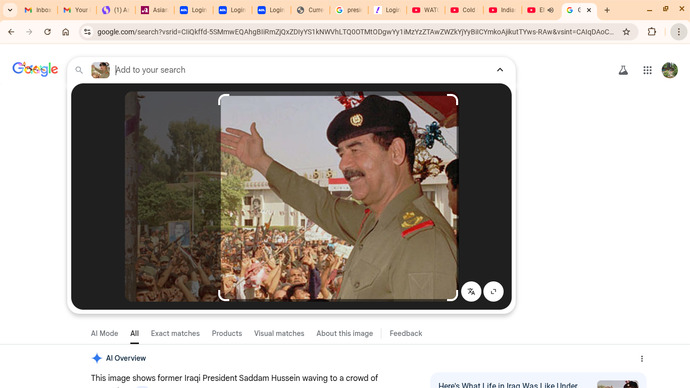View Visual matches results
This screenshot has height=388, width=690.
point(279,333)
